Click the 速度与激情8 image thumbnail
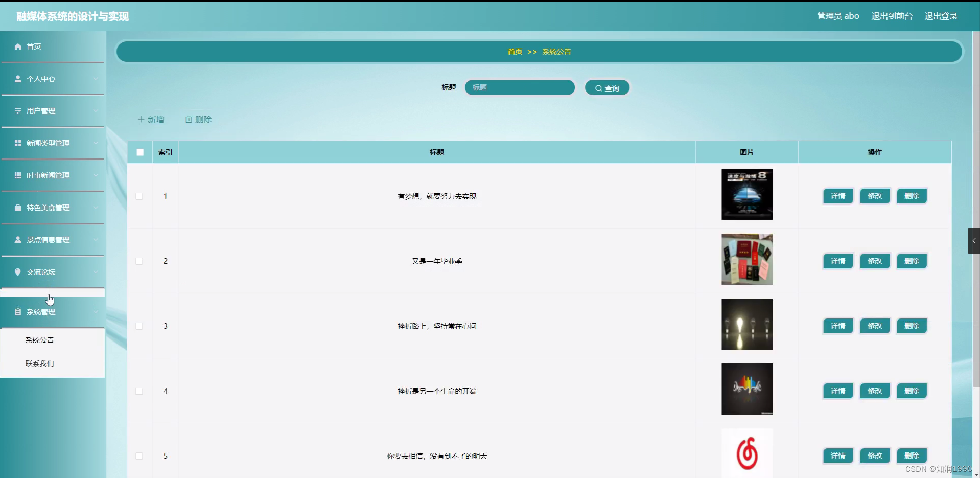This screenshot has width=980, height=478. (747, 194)
